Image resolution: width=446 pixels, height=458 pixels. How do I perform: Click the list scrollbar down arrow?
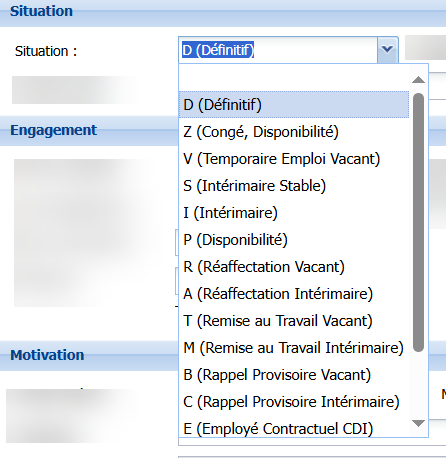point(418,423)
